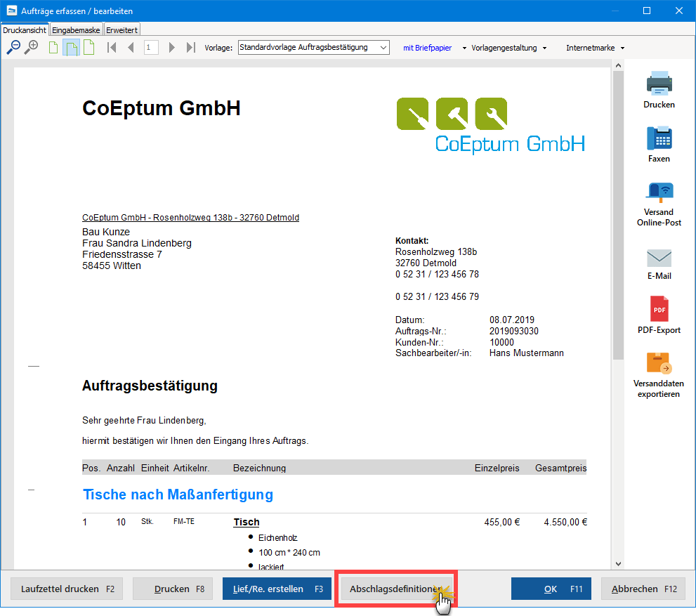This screenshot has width=696, height=616.
Task: Open the Erweitert tab
Action: [122, 30]
